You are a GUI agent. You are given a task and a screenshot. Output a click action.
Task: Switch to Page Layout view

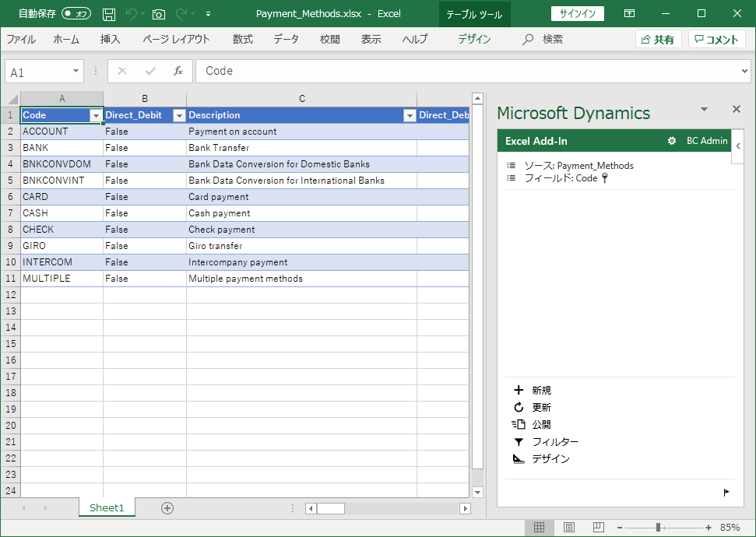click(569, 528)
